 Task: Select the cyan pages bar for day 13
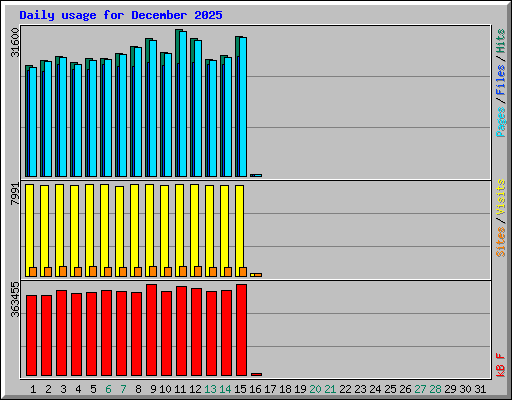click(213, 119)
